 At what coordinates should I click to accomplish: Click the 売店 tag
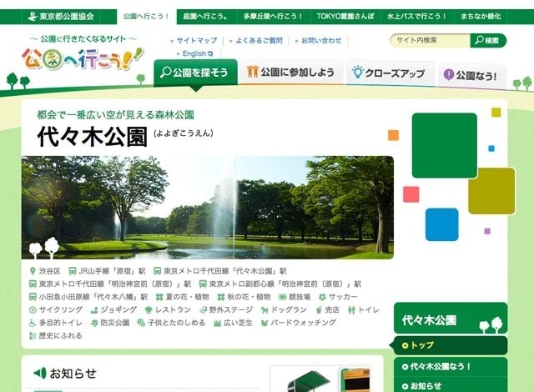pyautogui.click(x=327, y=309)
